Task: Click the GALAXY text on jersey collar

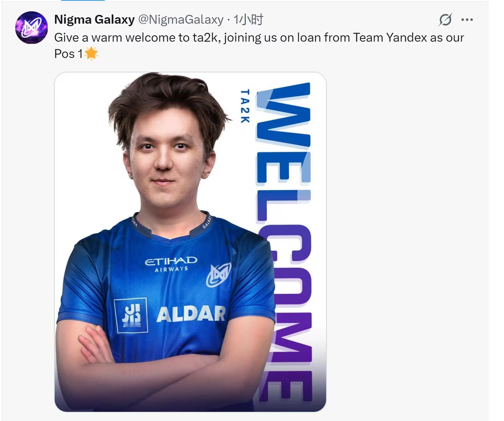Action: click(x=207, y=221)
